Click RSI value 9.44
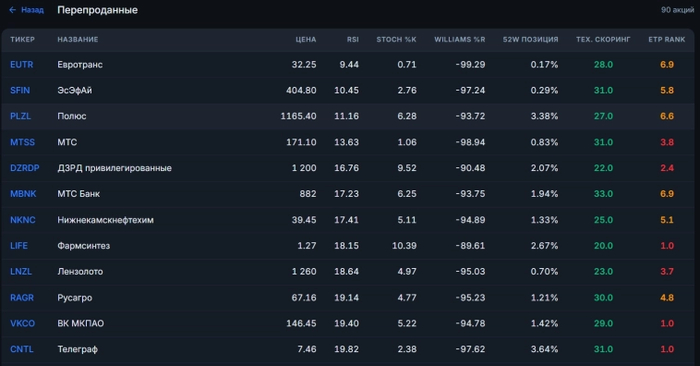The image size is (700, 366). pos(349,64)
